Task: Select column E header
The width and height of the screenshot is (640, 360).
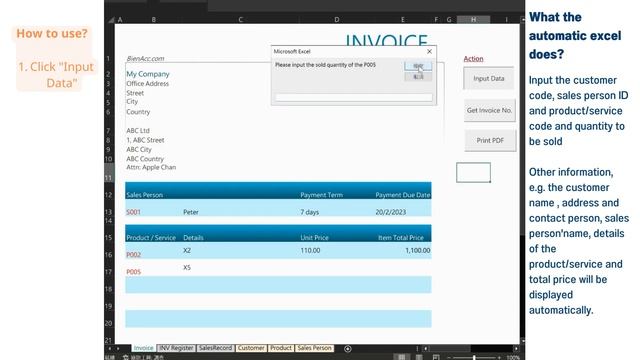Action: coord(402,19)
